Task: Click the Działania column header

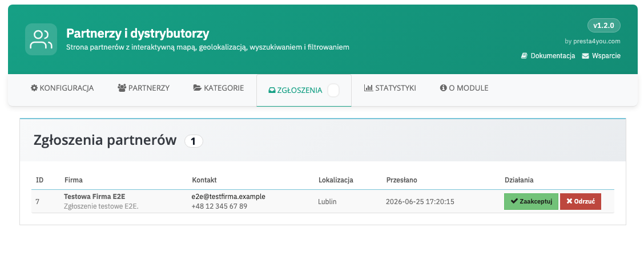Action: click(x=519, y=180)
